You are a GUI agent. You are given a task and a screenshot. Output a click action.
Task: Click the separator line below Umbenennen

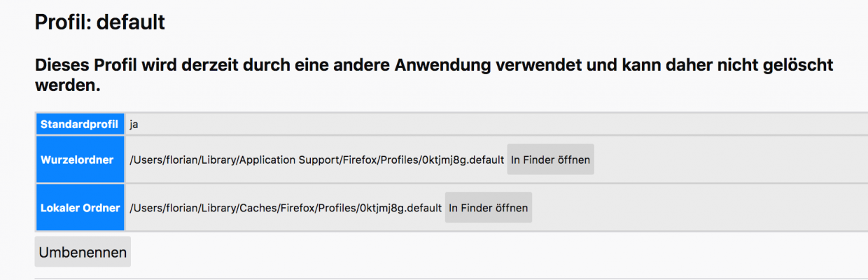click(x=451, y=278)
